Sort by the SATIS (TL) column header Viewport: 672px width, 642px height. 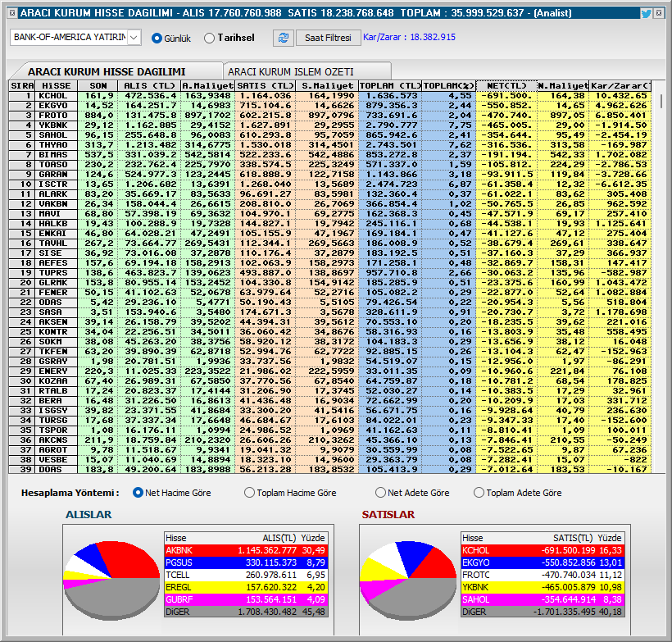[x=266, y=86]
